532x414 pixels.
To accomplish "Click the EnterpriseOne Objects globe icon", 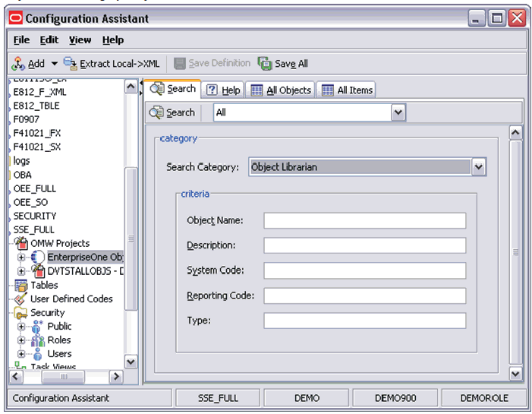I will 38,257.
